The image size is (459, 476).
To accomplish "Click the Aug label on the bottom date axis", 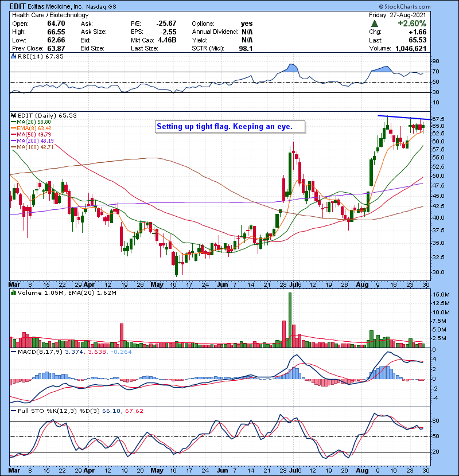I will click(362, 470).
